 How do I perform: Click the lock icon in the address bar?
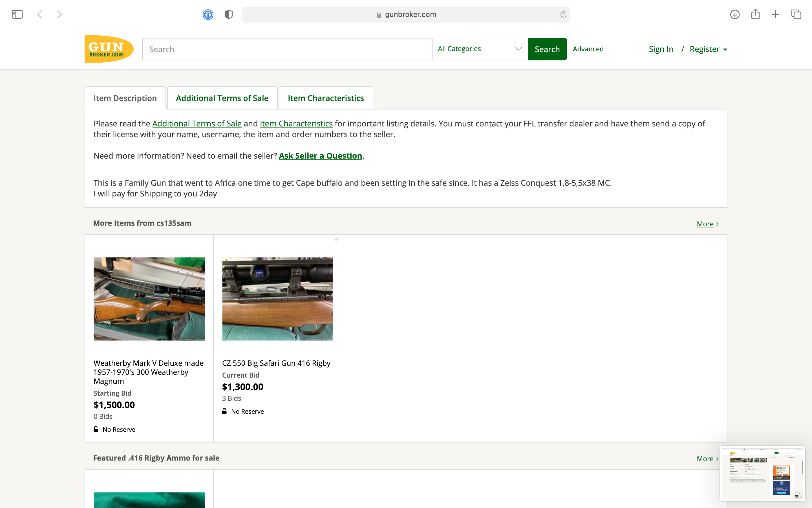point(379,15)
